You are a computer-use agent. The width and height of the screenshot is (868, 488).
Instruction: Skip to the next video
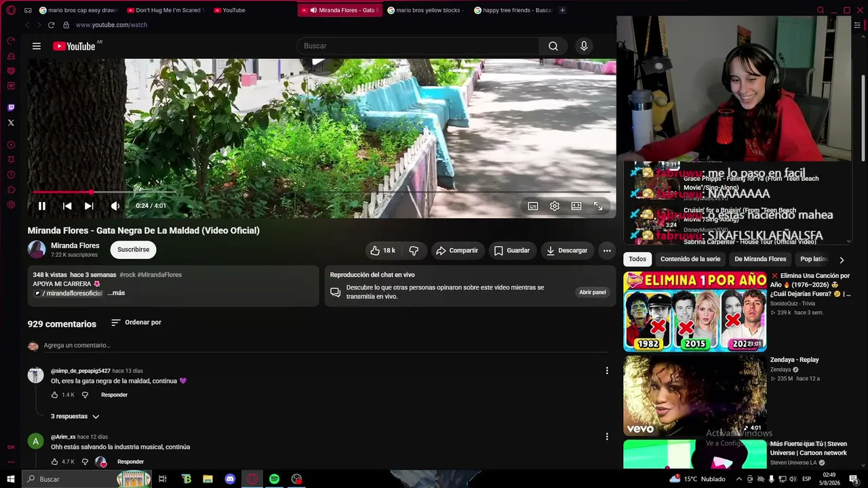tap(89, 206)
